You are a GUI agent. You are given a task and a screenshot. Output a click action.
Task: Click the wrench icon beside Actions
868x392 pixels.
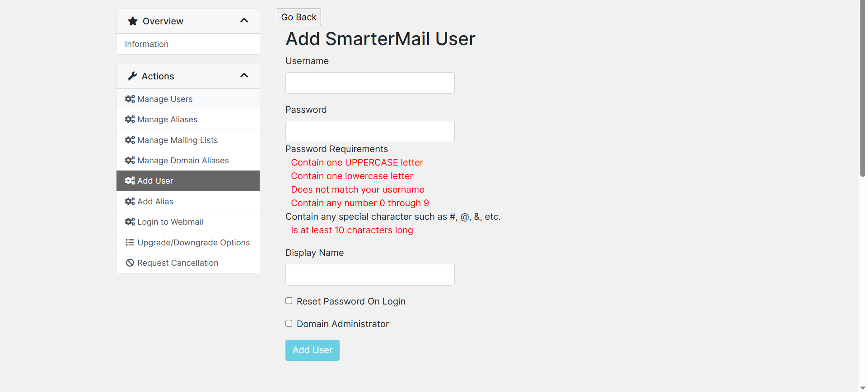[x=132, y=76]
